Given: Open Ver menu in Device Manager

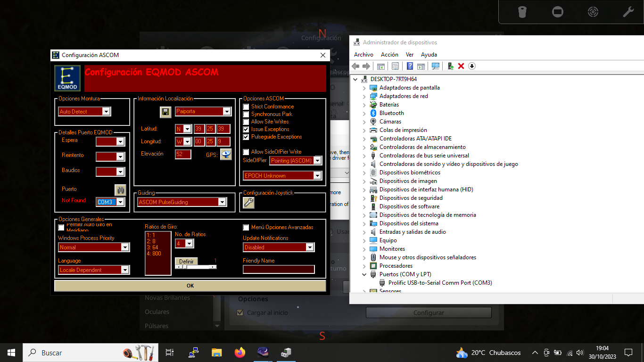Looking at the screenshot, I should tap(410, 55).
